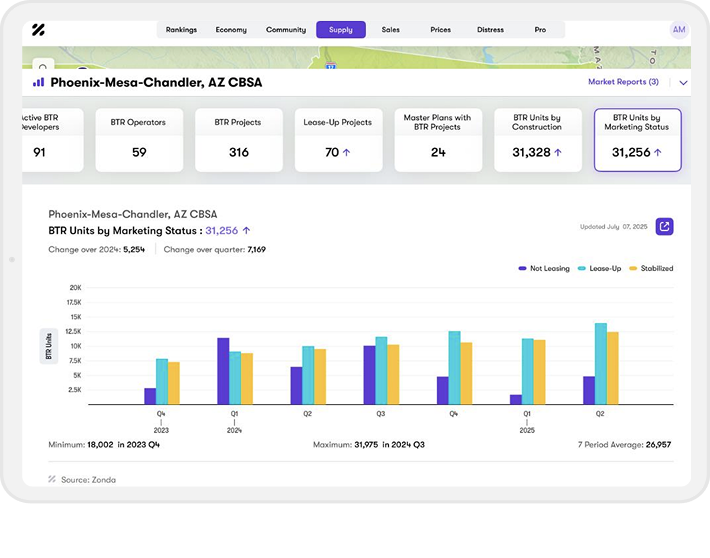Expand the Market Reports (3) dropdown
Image resolution: width=710 pixels, height=558 pixels.
coord(623,82)
